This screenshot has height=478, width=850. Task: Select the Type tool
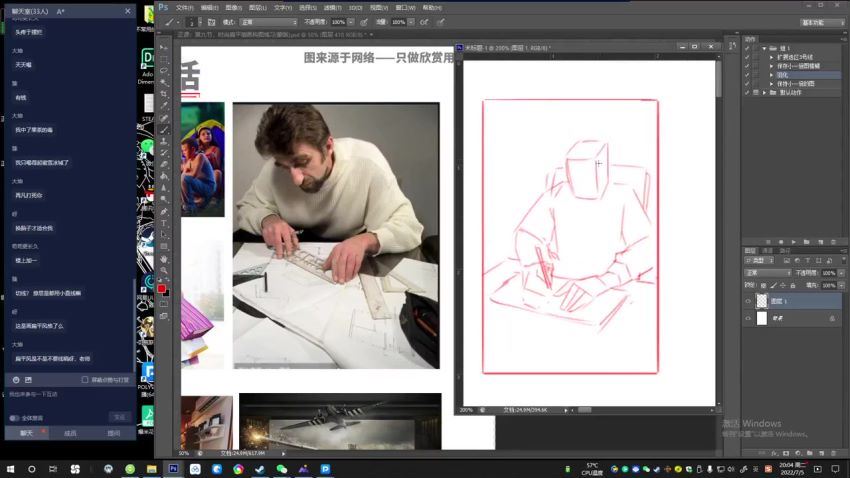(x=164, y=223)
